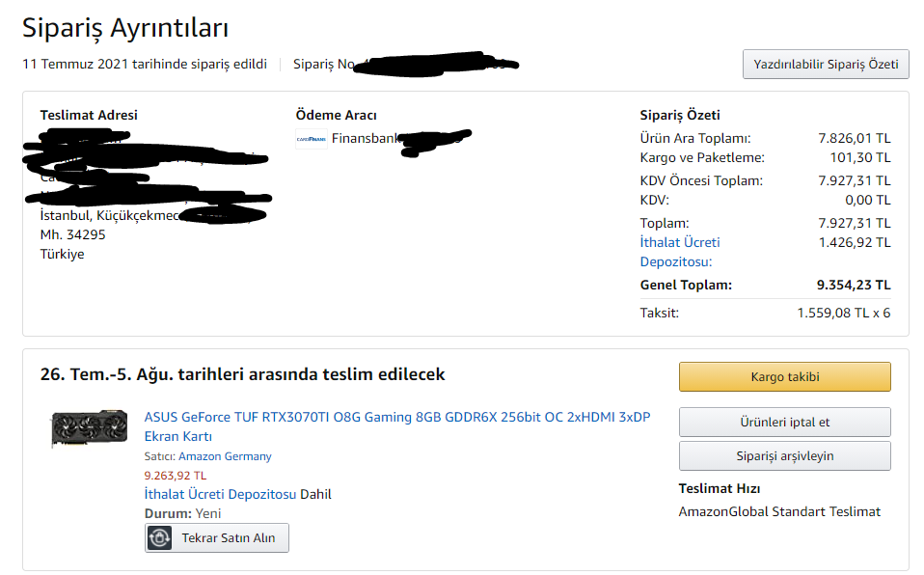Click the Ödeme Aracı heading
Viewport: 924px width, 575px height.
coord(336,116)
